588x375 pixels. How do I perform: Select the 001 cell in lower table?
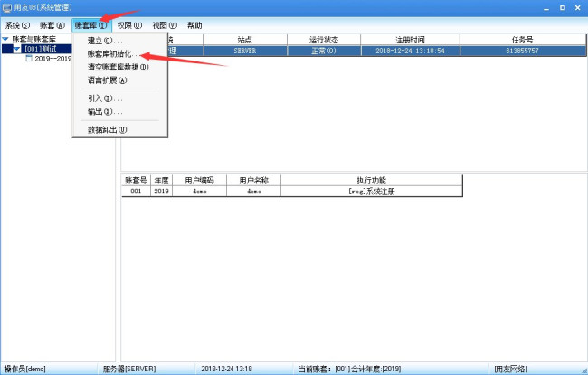click(x=136, y=191)
